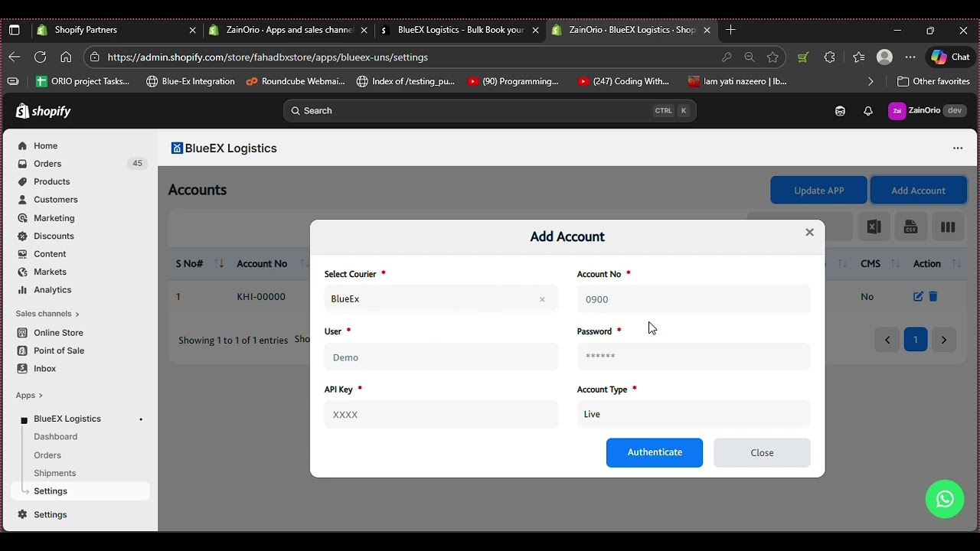Open the Select Courier dropdown
The image size is (980, 551).
coord(441,299)
